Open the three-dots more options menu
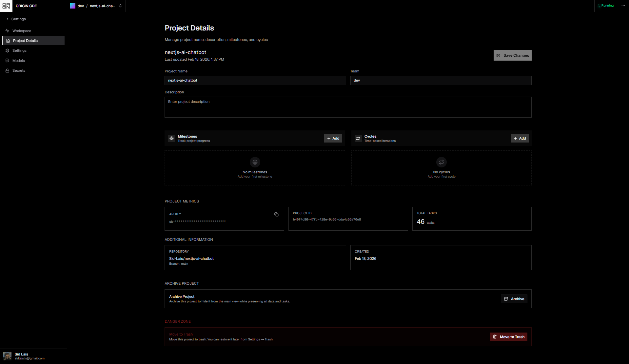This screenshot has height=364, width=629. point(623,6)
